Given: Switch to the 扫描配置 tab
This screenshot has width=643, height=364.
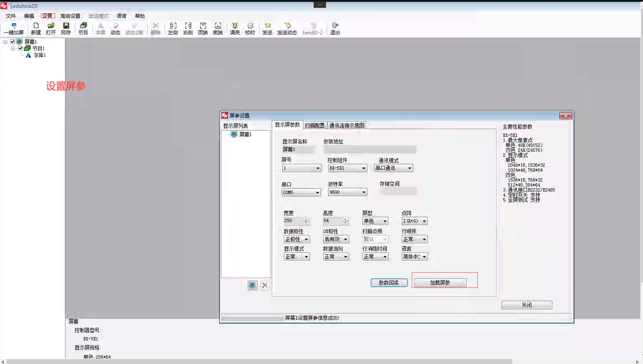Looking at the screenshot, I should [315, 125].
